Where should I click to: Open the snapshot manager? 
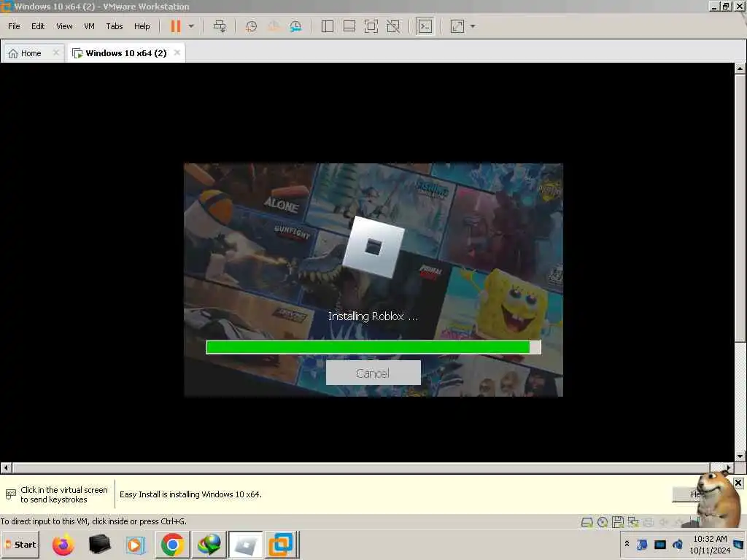click(x=295, y=26)
